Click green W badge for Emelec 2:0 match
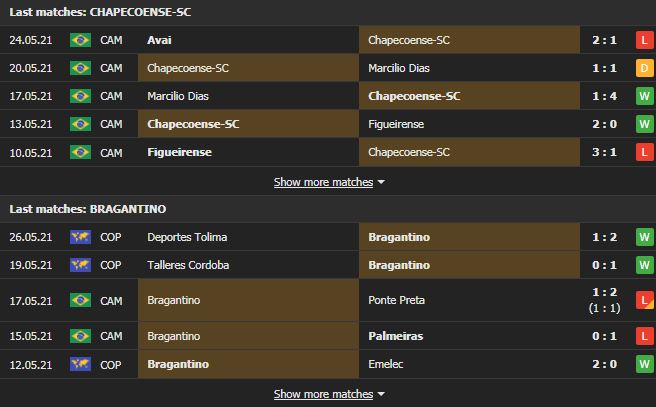656x407 pixels. (x=645, y=364)
